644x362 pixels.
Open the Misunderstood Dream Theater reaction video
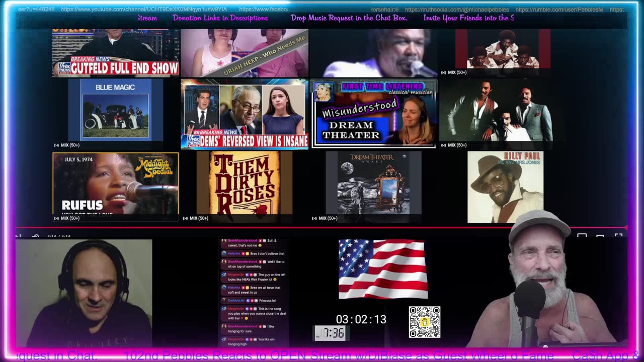coord(373,114)
